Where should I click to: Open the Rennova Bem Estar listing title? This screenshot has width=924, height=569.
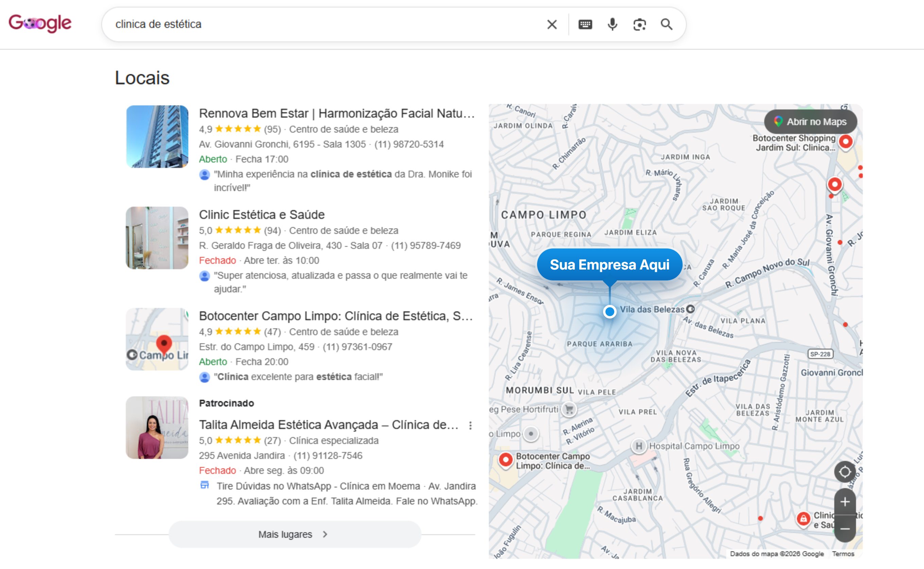[337, 113]
